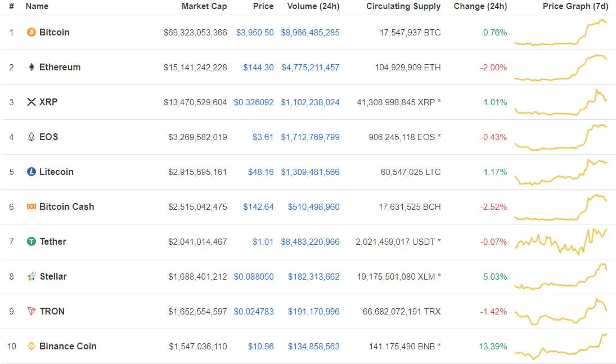The height and width of the screenshot is (364, 616).
Task: Click the Ethereum diamond logo icon
Action: 32,67
